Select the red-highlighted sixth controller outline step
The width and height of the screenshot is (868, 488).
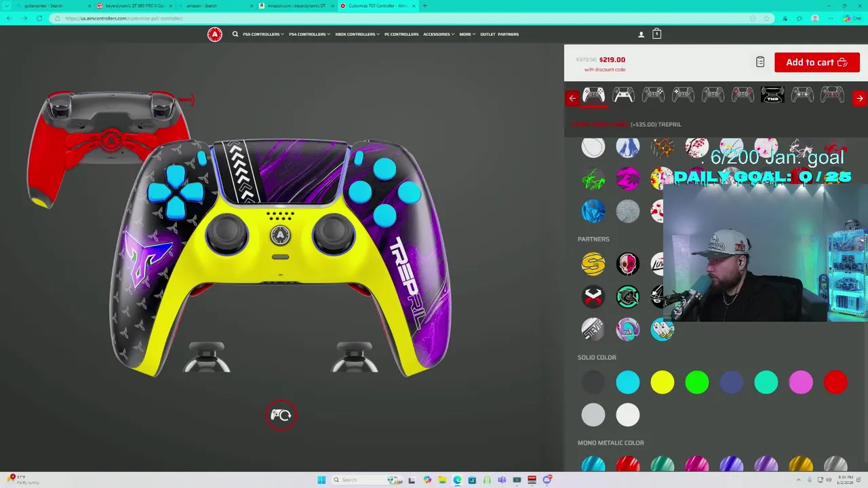click(743, 96)
